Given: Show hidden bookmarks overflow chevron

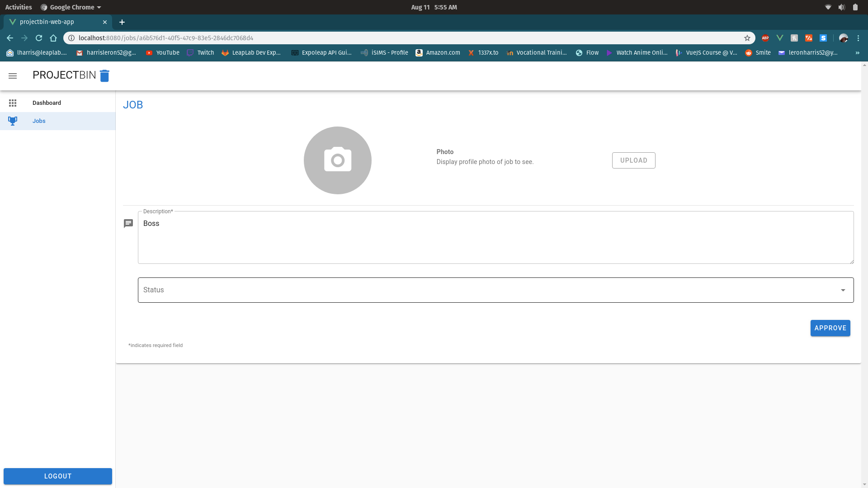Looking at the screenshot, I should [x=857, y=53].
